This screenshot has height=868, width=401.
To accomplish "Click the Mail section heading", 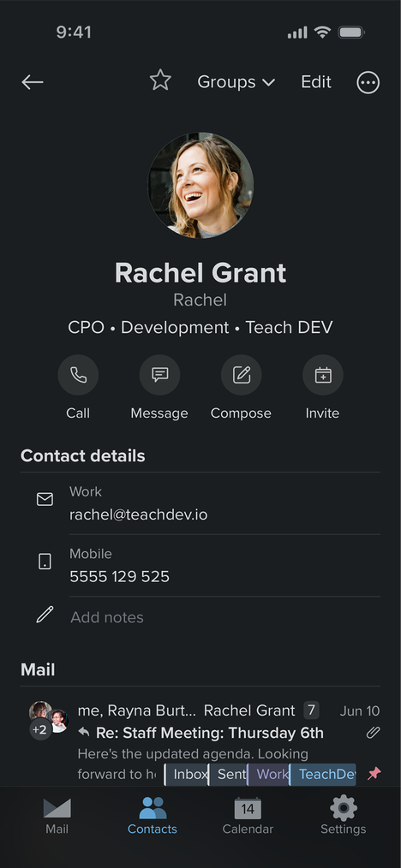I will 38,669.
